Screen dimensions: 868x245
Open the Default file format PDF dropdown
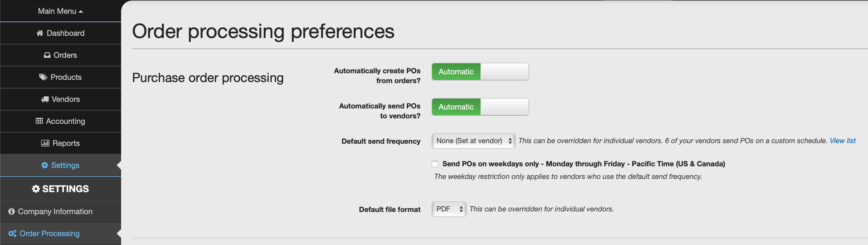click(449, 209)
